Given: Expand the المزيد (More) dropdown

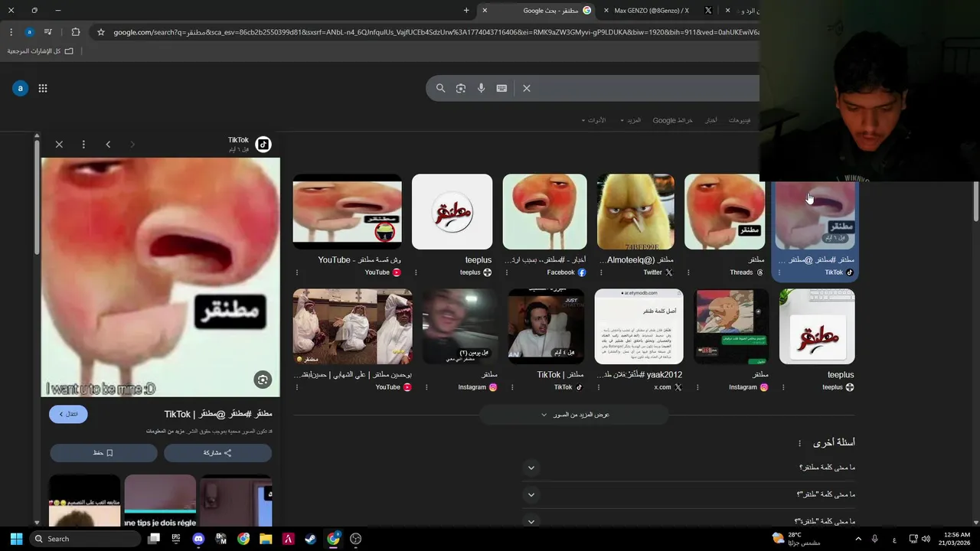Looking at the screenshot, I should (x=632, y=120).
